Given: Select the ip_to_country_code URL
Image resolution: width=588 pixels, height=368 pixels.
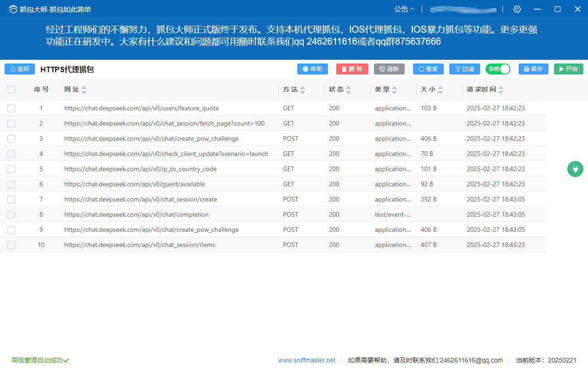Looking at the screenshot, I should point(141,169).
